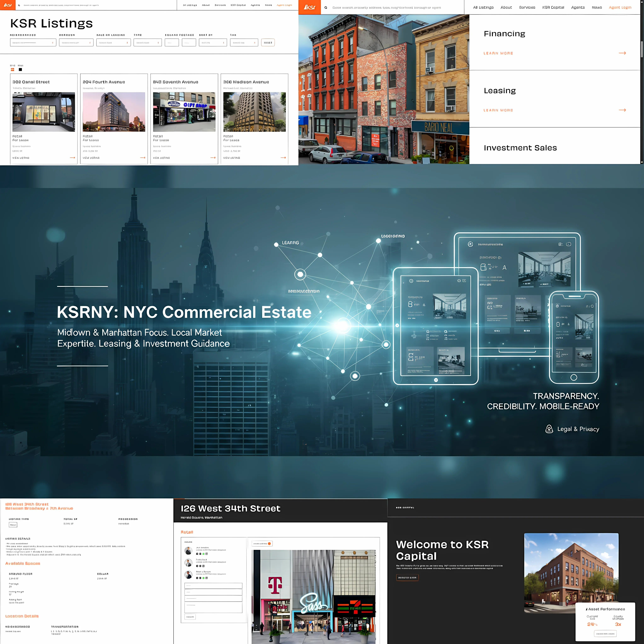
Task: Click the Legal & Privacy shield icon
Action: 549,429
